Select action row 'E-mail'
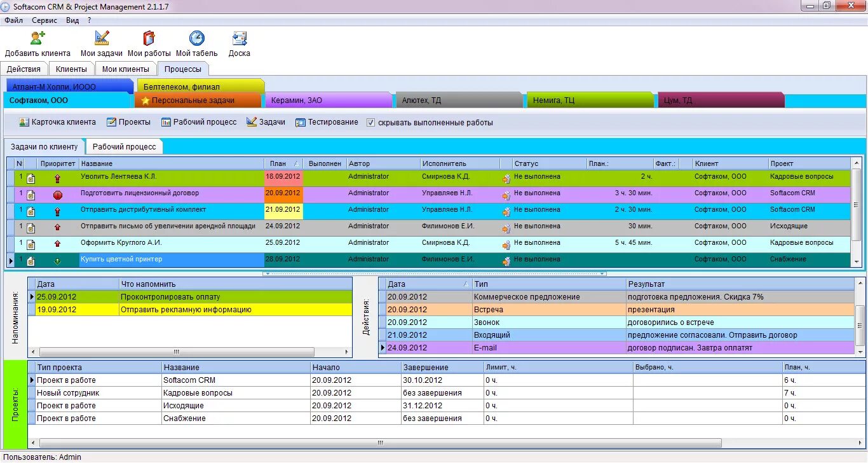Image resolution: width=868 pixels, height=463 pixels. [x=617, y=348]
